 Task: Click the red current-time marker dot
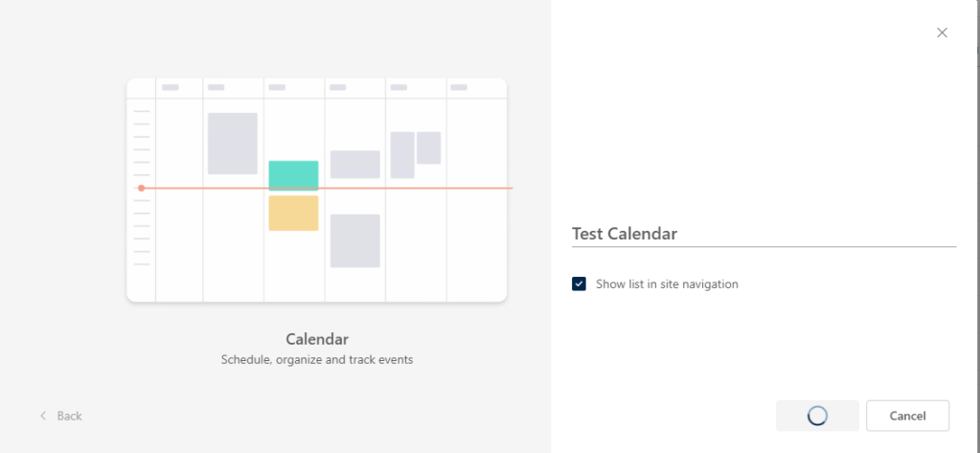(142, 188)
